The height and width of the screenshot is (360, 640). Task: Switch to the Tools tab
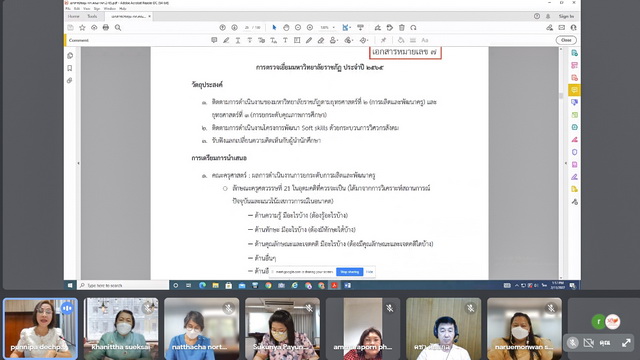click(x=92, y=16)
